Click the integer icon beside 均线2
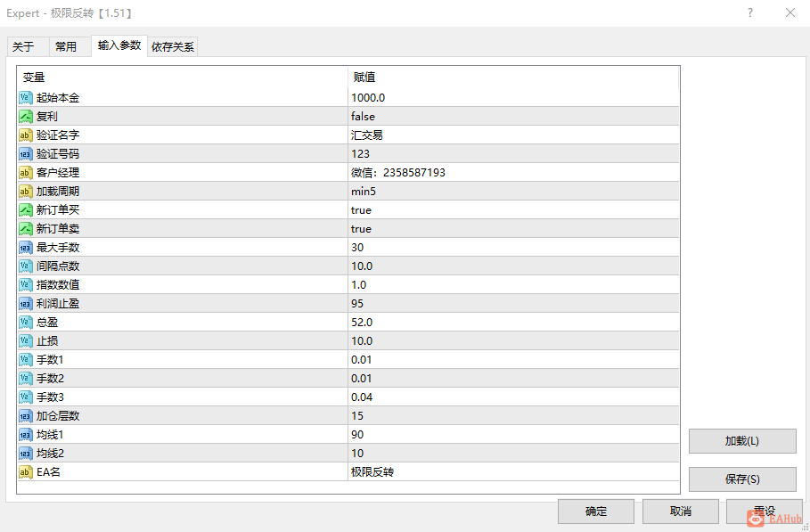The height and width of the screenshot is (532, 810). [x=26, y=454]
